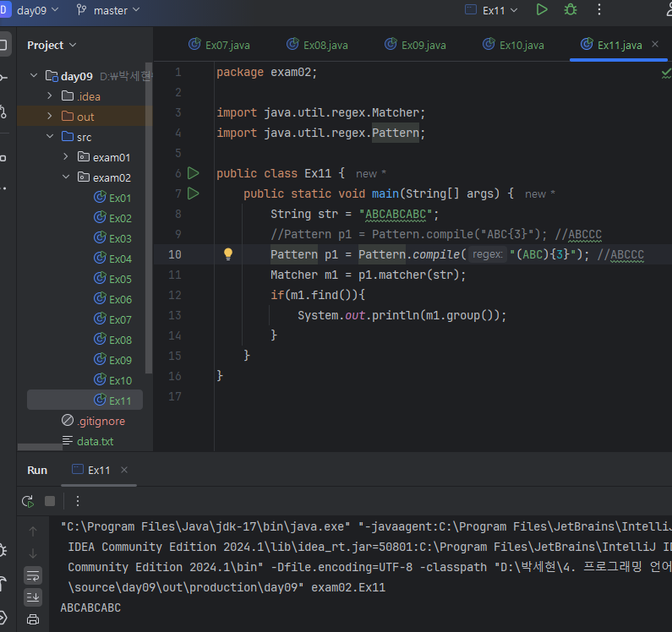Image resolution: width=672 pixels, height=632 pixels.
Task: Open the master branch dropdown
Action: (x=108, y=10)
